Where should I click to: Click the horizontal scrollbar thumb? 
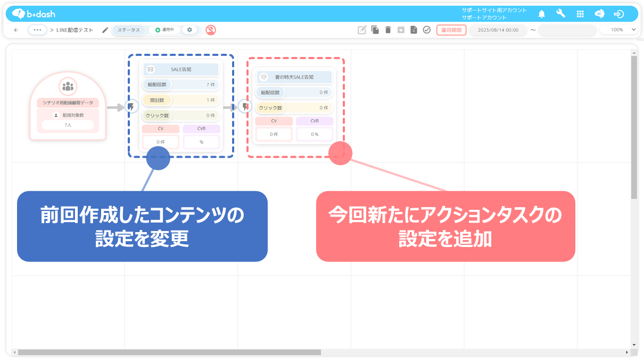(170, 352)
